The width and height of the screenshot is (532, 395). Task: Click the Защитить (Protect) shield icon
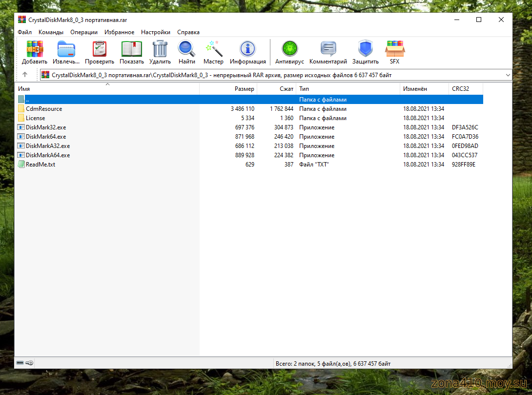[366, 49]
